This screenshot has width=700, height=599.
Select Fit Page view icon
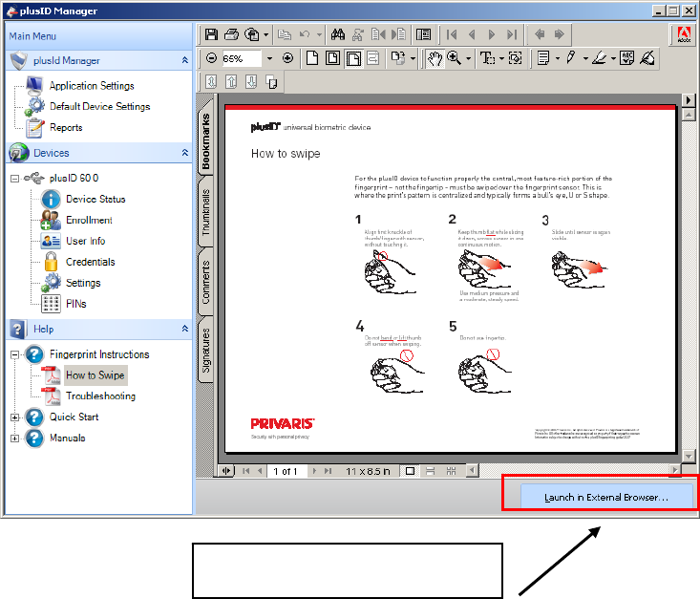point(332,58)
